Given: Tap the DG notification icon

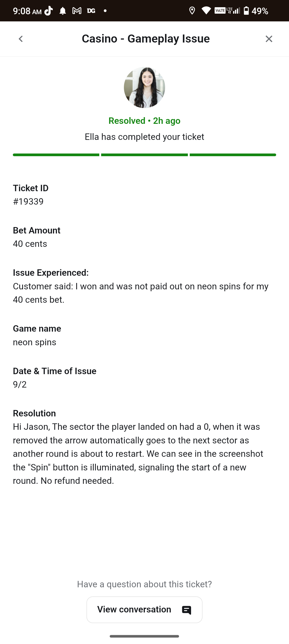Looking at the screenshot, I should click(91, 11).
